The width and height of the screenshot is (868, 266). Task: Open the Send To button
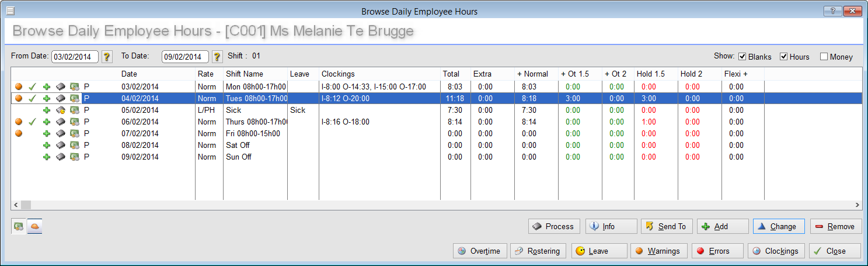(x=665, y=226)
